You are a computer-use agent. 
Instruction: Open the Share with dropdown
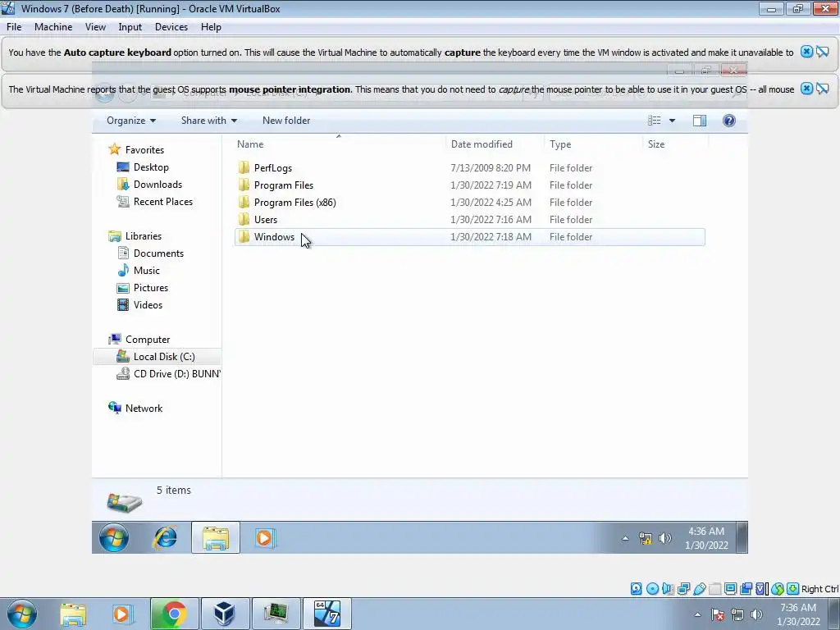point(209,121)
